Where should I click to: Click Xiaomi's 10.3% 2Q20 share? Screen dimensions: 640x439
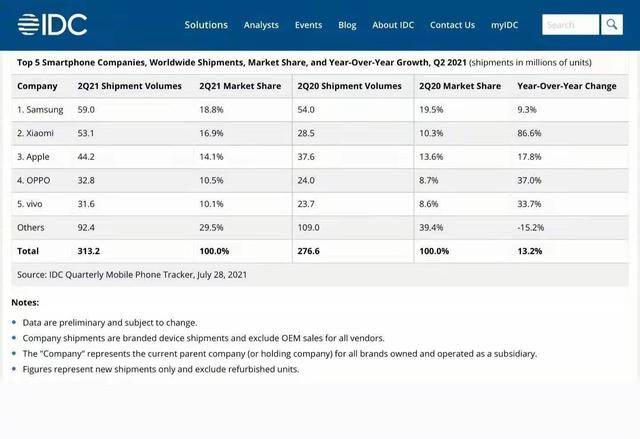point(431,133)
